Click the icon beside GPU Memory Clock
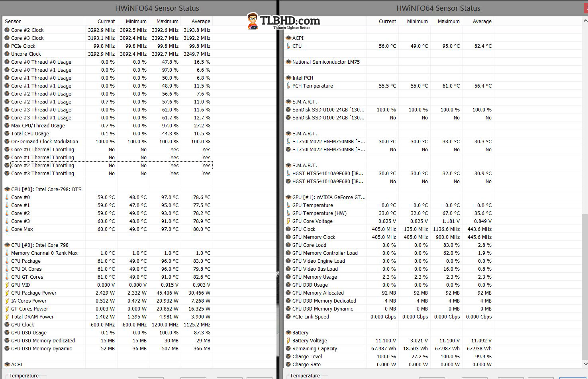 coord(288,237)
